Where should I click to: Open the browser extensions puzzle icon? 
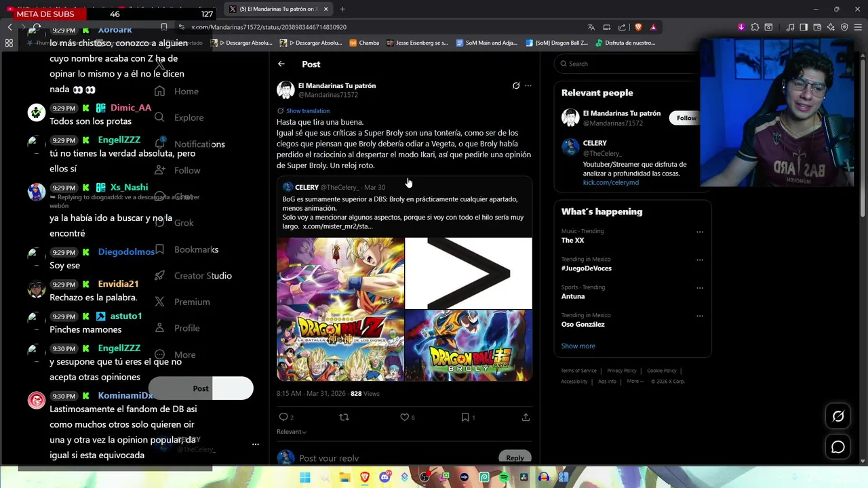point(755,27)
